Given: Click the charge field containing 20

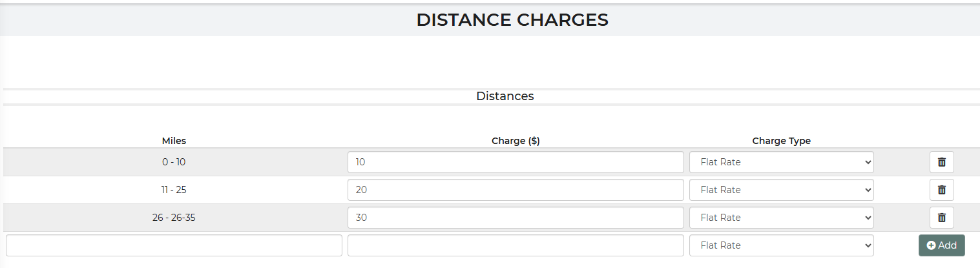Looking at the screenshot, I should coord(515,190).
